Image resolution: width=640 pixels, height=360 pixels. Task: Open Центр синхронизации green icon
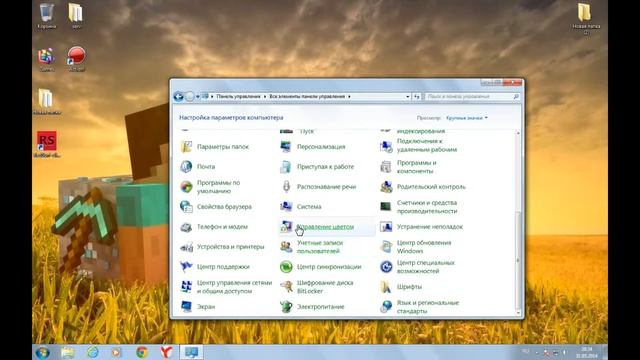point(286,267)
